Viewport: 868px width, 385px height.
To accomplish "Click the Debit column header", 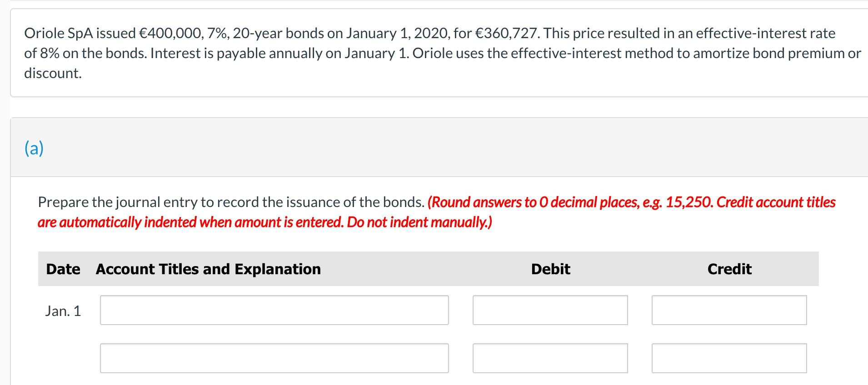I will (x=550, y=269).
